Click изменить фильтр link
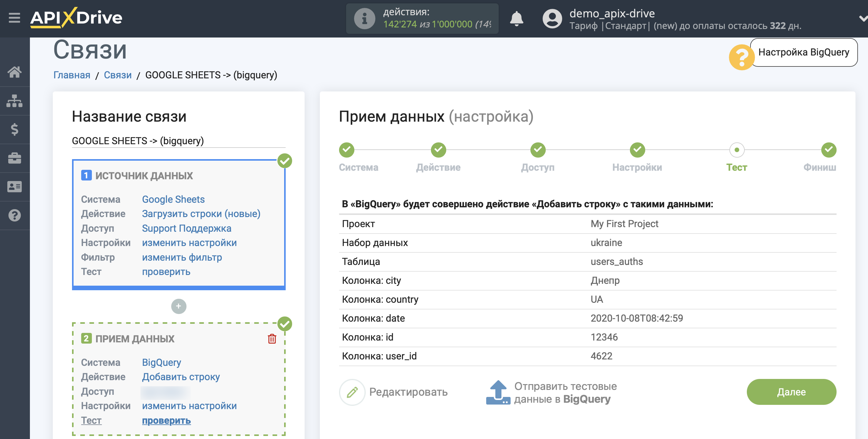 coord(182,257)
